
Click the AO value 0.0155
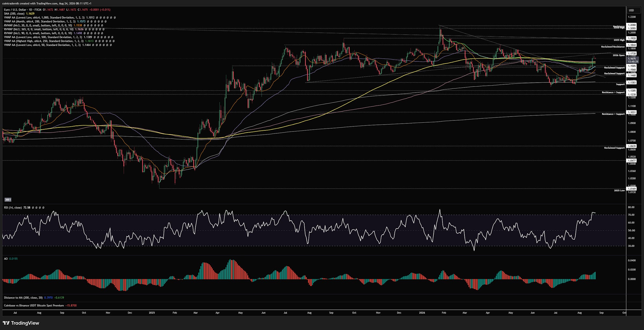(13, 259)
